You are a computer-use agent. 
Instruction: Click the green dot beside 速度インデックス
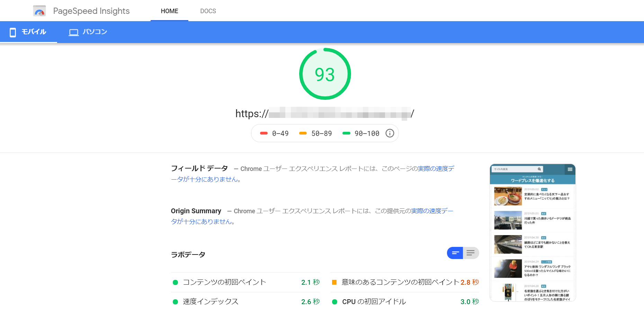tap(175, 302)
